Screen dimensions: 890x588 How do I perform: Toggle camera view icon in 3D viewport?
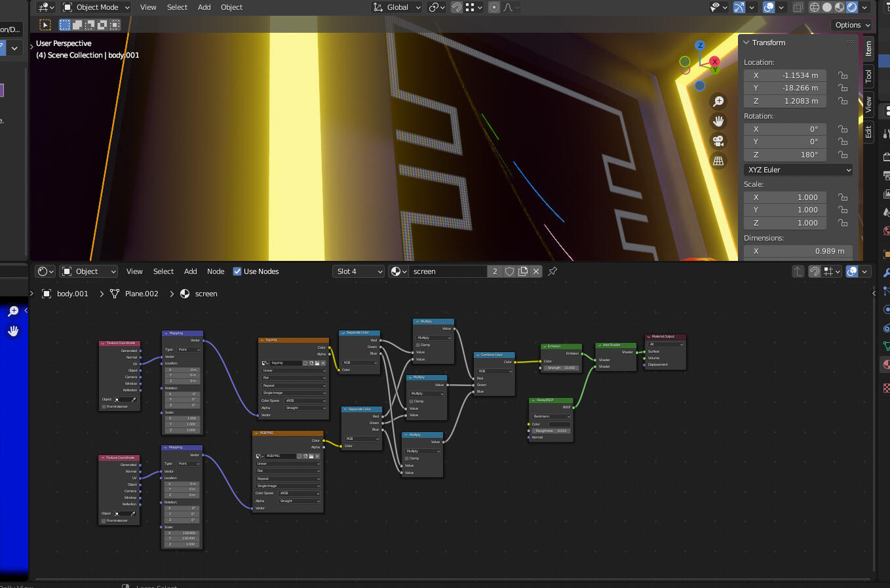(718, 141)
